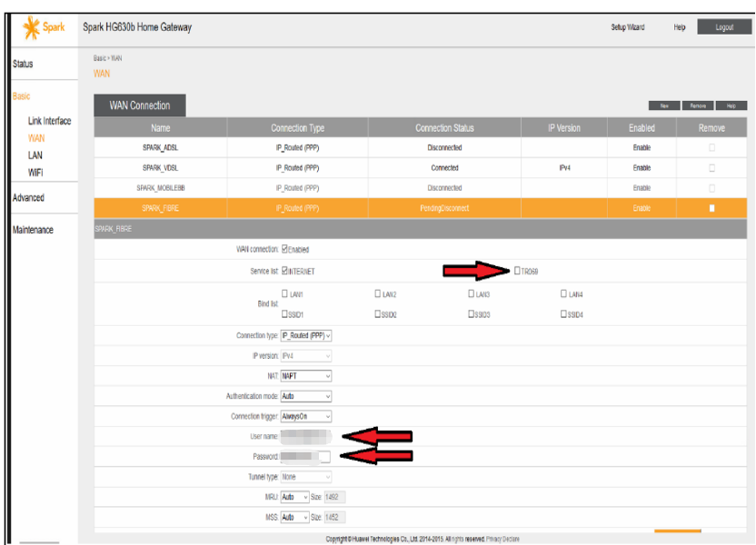Toggle the WAN connection Enabled checkbox

click(x=284, y=249)
